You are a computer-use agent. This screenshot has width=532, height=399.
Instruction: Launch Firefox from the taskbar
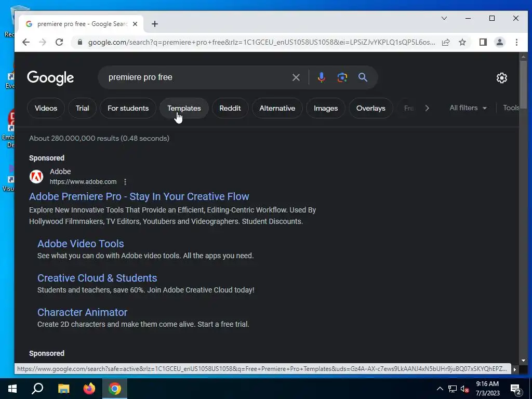pyautogui.click(x=89, y=389)
